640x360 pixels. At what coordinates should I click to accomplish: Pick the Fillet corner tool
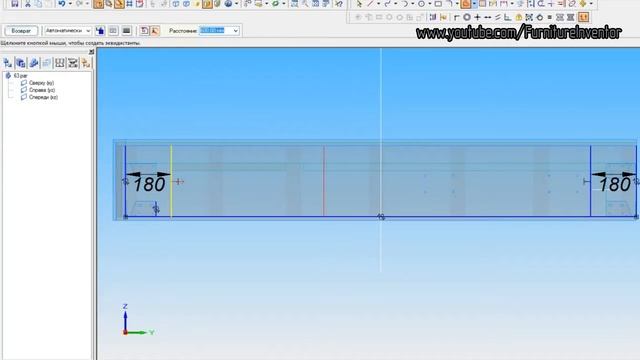tap(449, 4)
